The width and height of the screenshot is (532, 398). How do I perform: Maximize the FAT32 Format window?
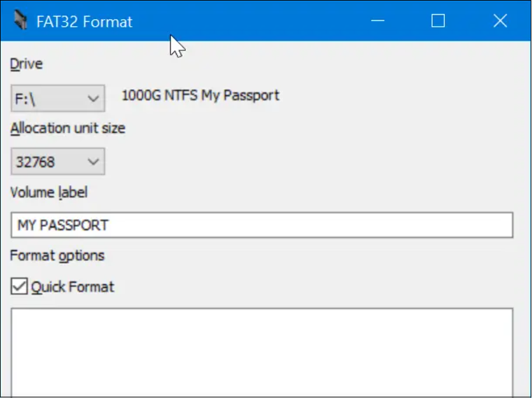coord(438,21)
